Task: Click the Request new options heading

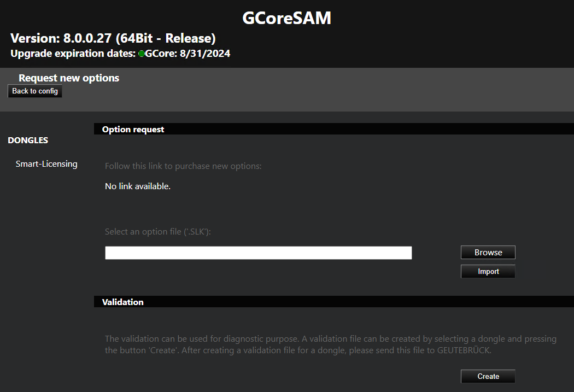Action: coord(69,78)
